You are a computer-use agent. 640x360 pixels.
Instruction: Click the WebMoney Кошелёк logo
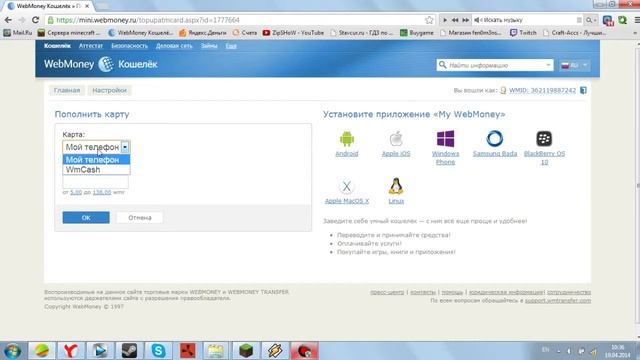tap(100, 64)
